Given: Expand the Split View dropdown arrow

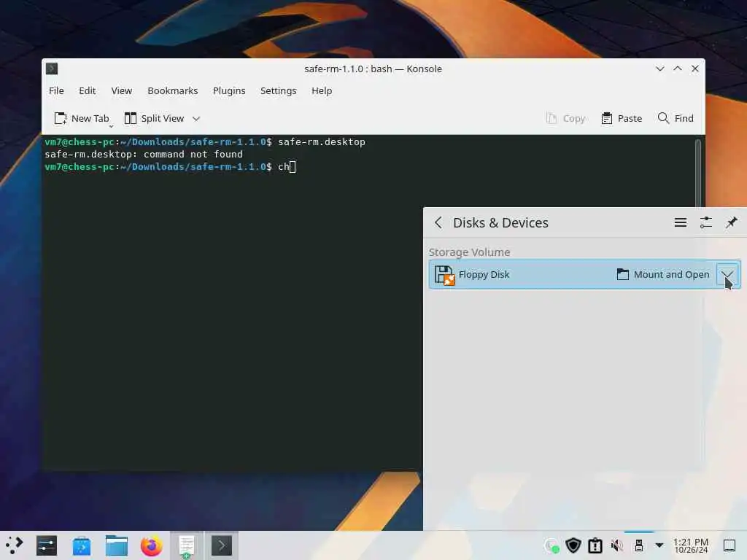Looking at the screenshot, I should click(196, 119).
